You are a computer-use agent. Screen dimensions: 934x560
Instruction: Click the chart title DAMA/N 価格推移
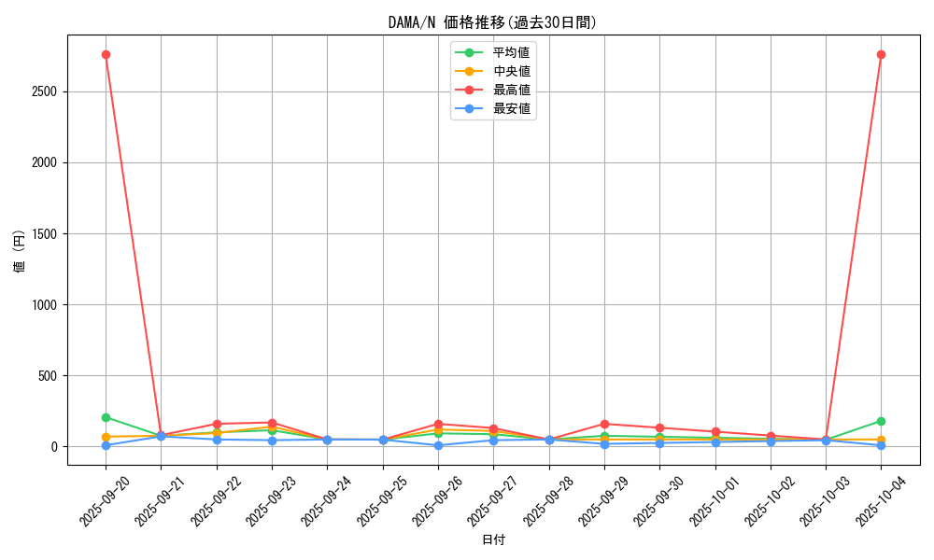coord(492,22)
